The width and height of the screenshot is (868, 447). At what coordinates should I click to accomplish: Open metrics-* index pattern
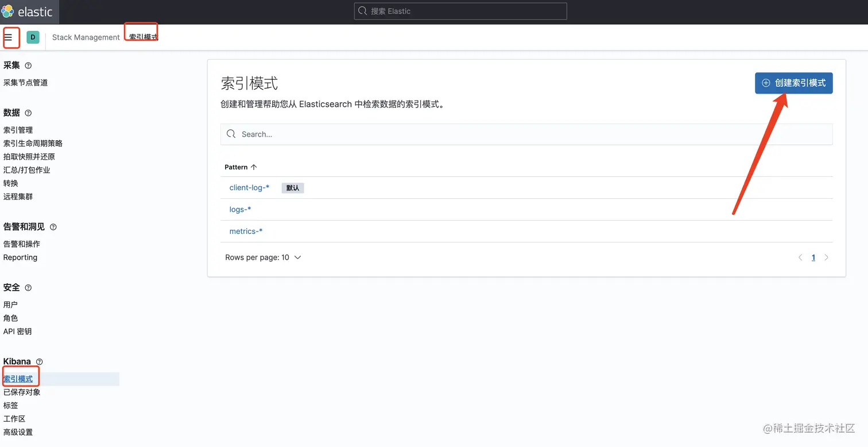click(x=246, y=232)
